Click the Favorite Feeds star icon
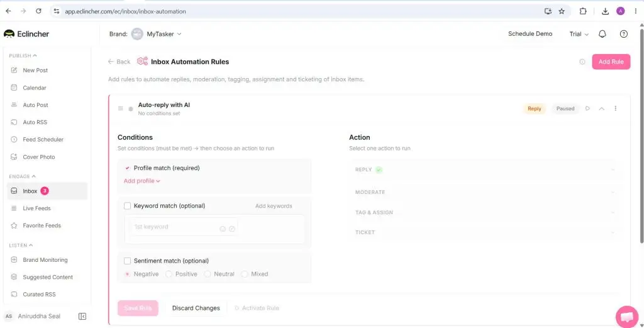This screenshot has height=328, width=644. tap(14, 225)
